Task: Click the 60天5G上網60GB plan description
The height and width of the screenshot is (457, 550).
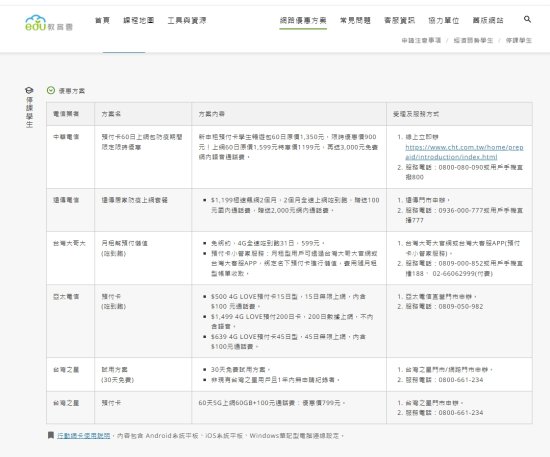Action: [272, 403]
